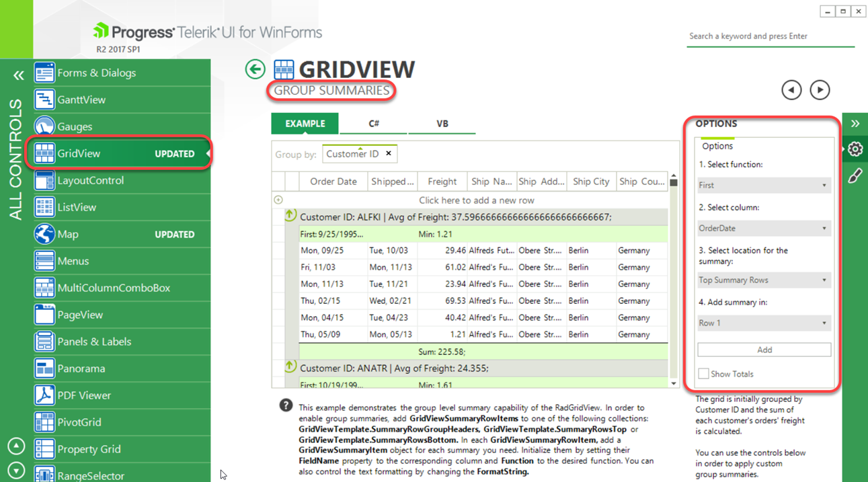This screenshot has height=482, width=868.
Task: Open the MultiColumnComboBox icon
Action: click(x=44, y=288)
